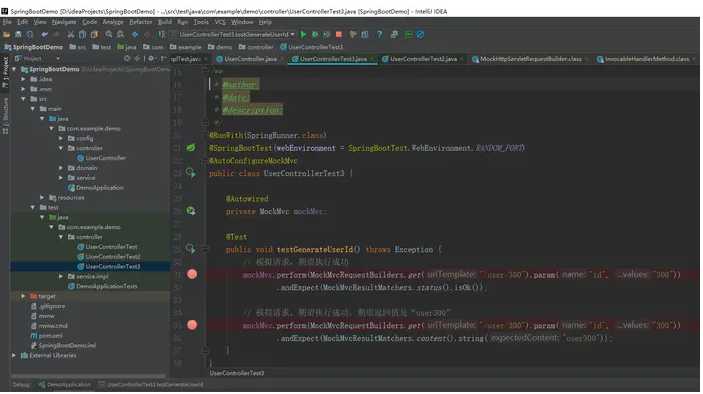This screenshot has width=703, height=394.
Task: Collapse the src folder
Action: point(23,99)
